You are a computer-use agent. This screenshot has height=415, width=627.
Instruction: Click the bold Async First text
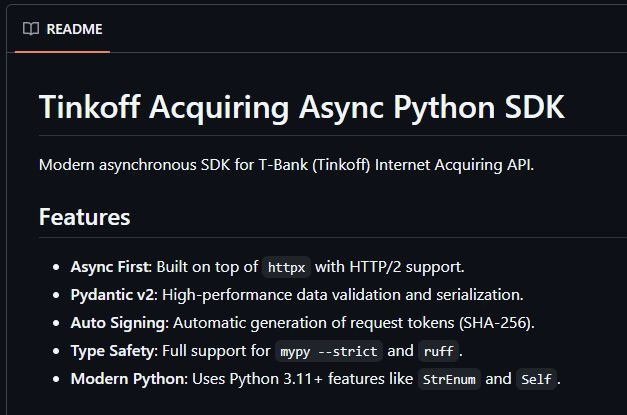point(110,267)
